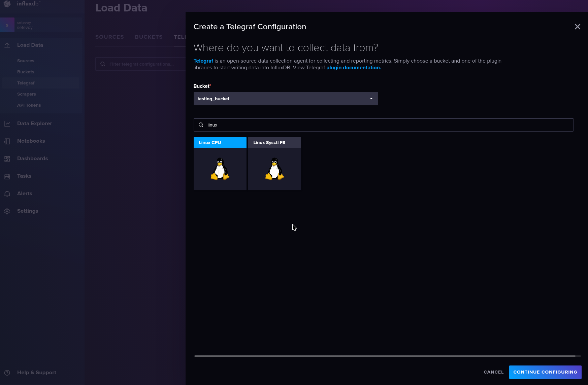The width and height of the screenshot is (588, 385).
Task: Click Help & Support question icon
Action: coord(7,373)
